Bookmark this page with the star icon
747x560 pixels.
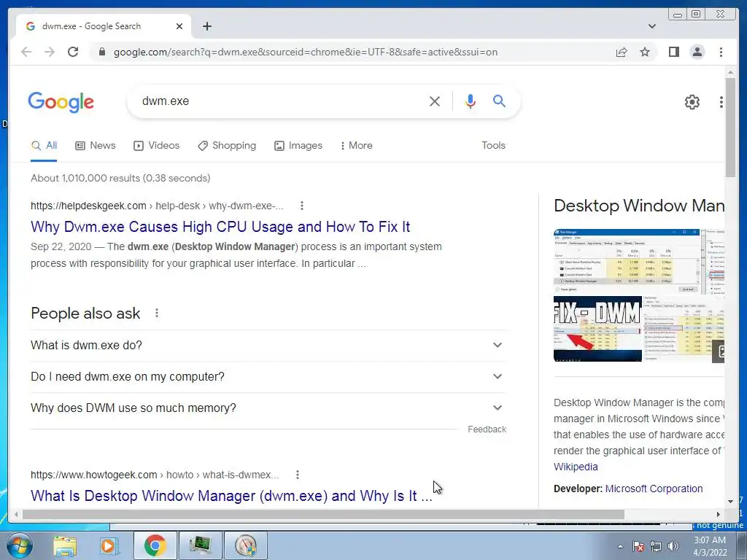(x=645, y=52)
